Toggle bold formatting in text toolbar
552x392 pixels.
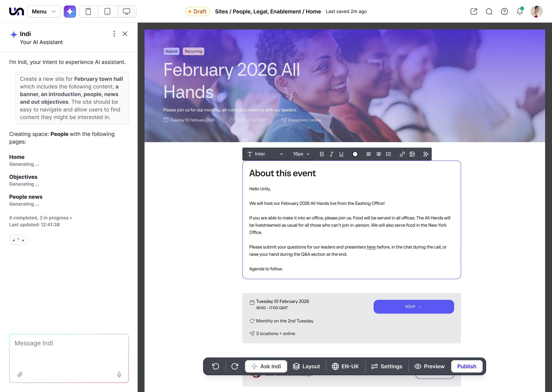click(321, 154)
